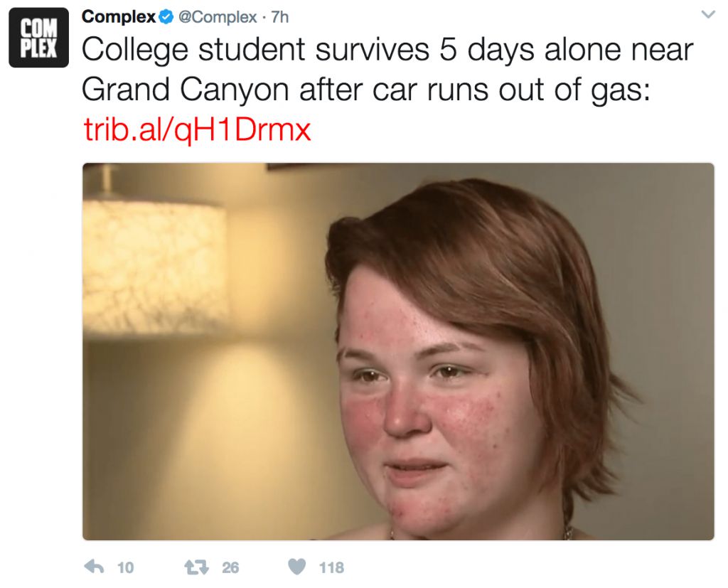
Task: Click the blue verified badge
Action: click(166, 17)
